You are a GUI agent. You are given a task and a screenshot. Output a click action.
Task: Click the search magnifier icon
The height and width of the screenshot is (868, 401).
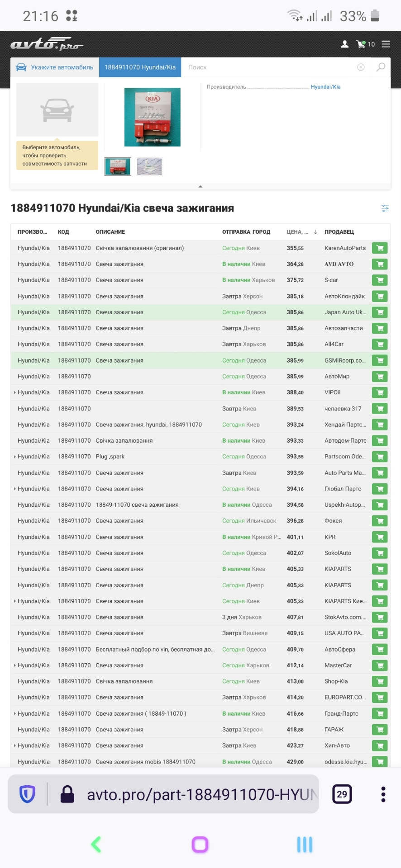[381, 67]
